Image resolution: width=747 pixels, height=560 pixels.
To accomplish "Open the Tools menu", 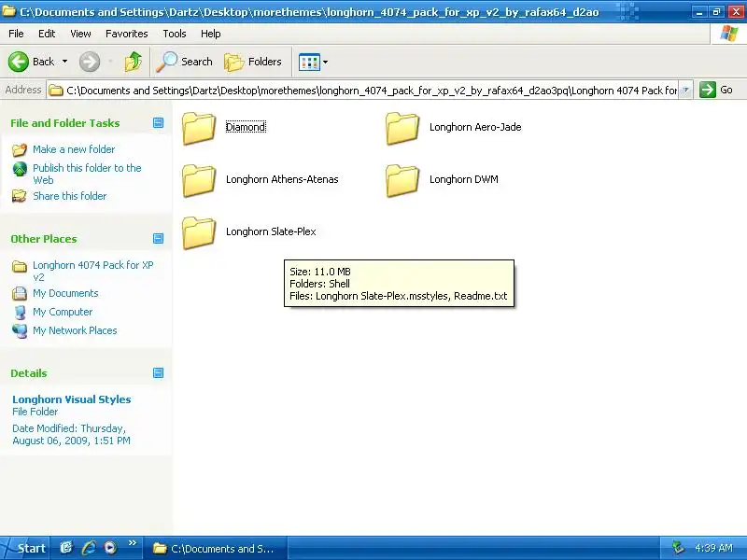I will click(175, 34).
